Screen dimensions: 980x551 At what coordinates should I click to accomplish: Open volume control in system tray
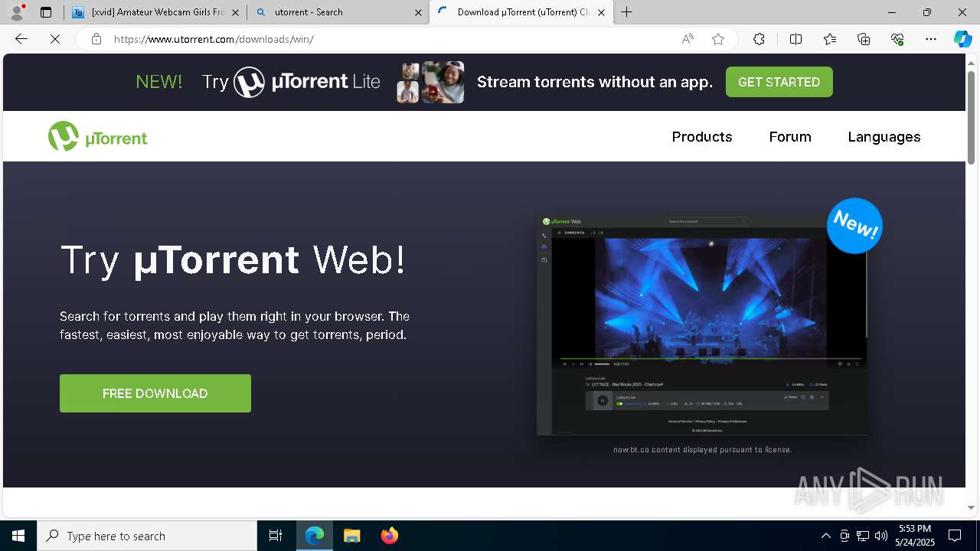pyautogui.click(x=880, y=536)
